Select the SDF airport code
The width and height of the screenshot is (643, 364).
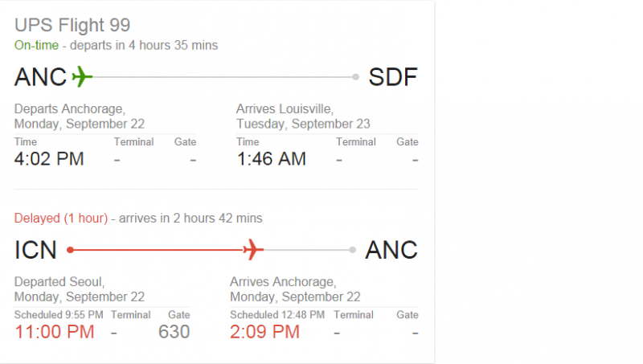(x=393, y=77)
